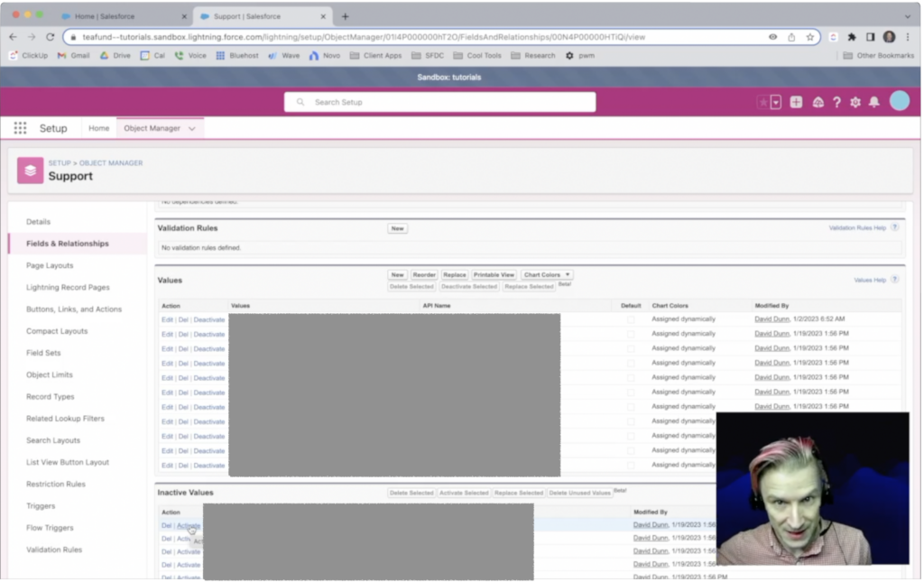Expand the favorites list dropdown arrow
This screenshot has width=924, height=582.
point(776,102)
